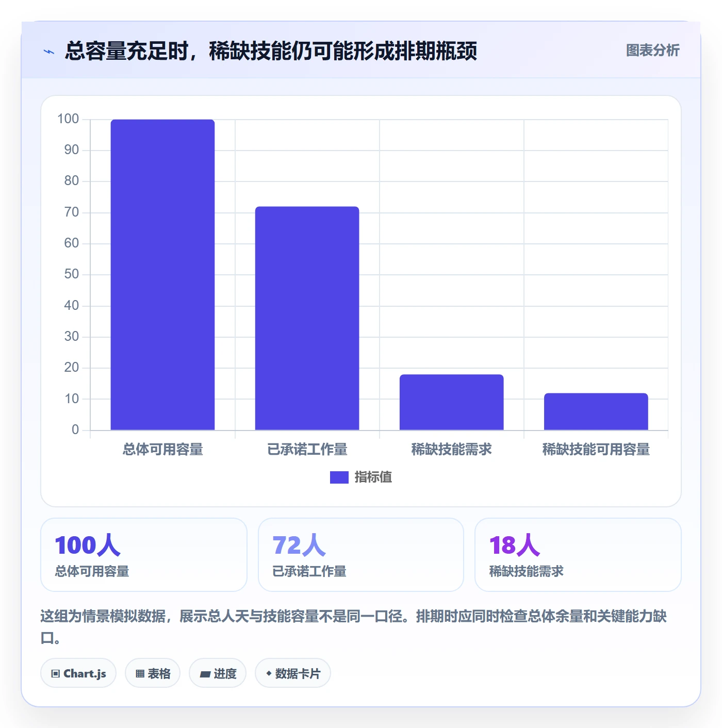The height and width of the screenshot is (728, 722).
Task: Click the 72人 stat value
Action: (299, 545)
